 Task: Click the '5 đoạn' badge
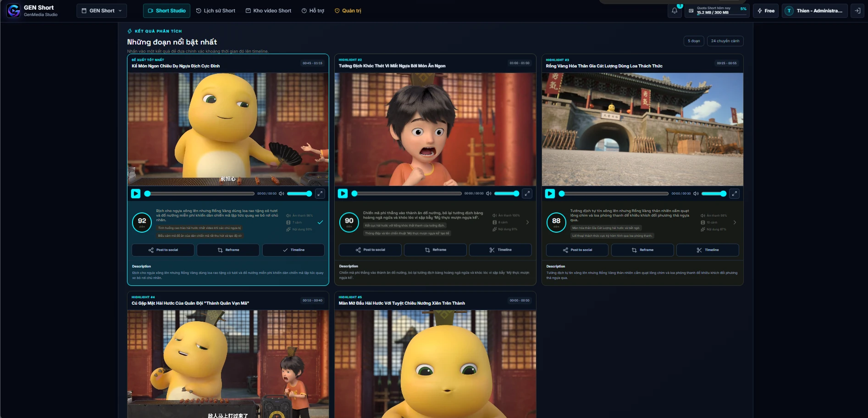tap(694, 41)
